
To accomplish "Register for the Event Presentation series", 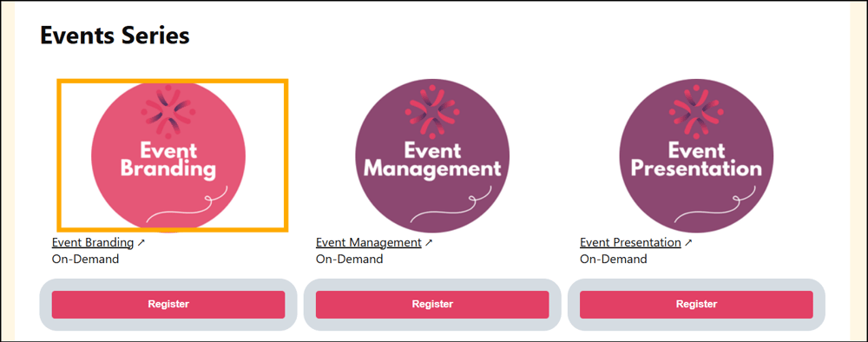I will pyautogui.click(x=696, y=305).
